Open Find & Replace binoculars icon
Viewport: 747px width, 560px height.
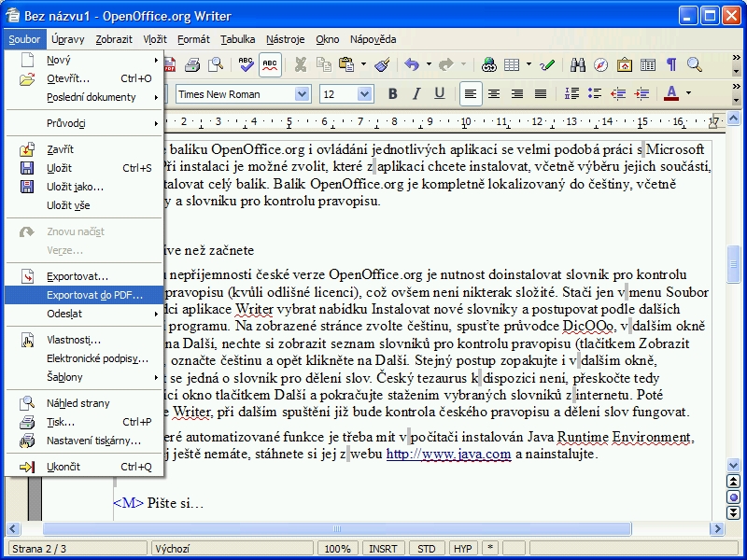click(x=577, y=64)
